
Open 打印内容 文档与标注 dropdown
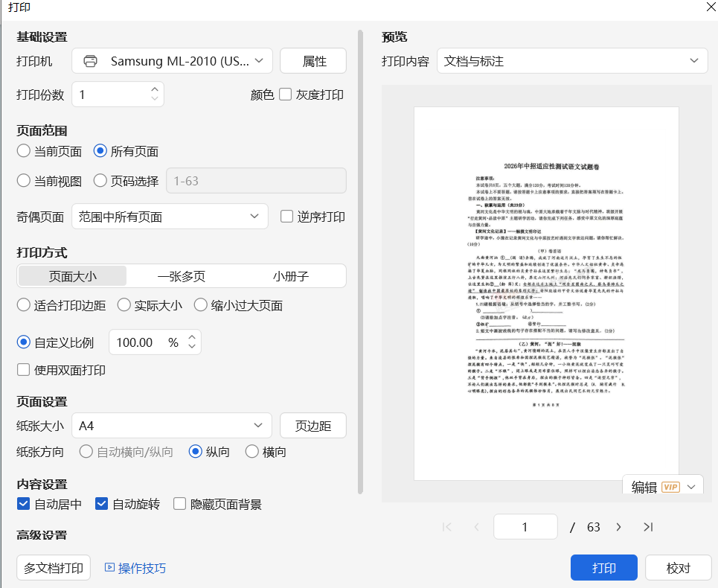point(572,61)
